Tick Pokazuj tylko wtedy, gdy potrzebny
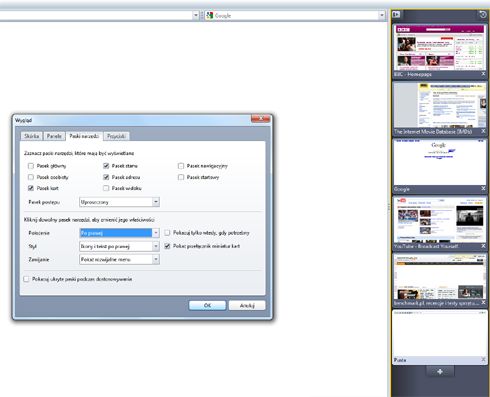Viewport: 490px width, 397px height. click(167, 233)
